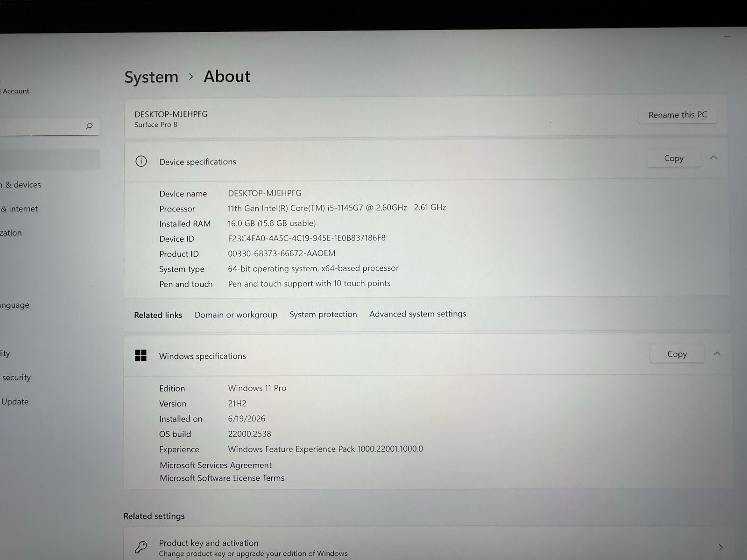Click the Edition value Windows 11 Pro
This screenshot has width=747, height=560.
tap(257, 388)
